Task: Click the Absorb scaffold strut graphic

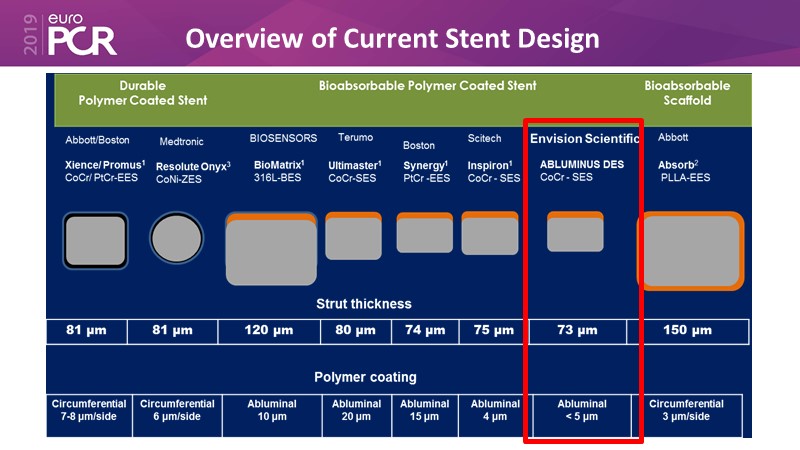Action: pyautogui.click(x=690, y=250)
